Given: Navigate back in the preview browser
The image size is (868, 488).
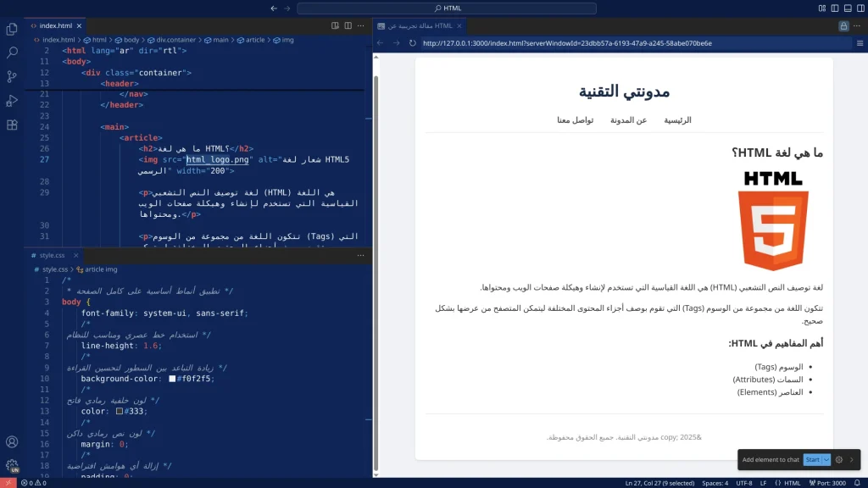Looking at the screenshot, I should (x=381, y=43).
